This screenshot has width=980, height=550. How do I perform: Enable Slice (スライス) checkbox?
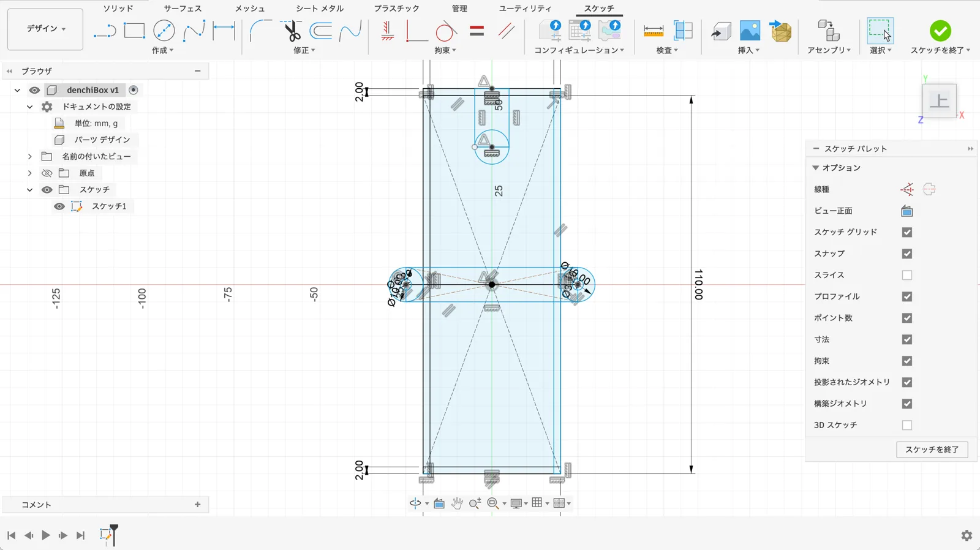907,275
